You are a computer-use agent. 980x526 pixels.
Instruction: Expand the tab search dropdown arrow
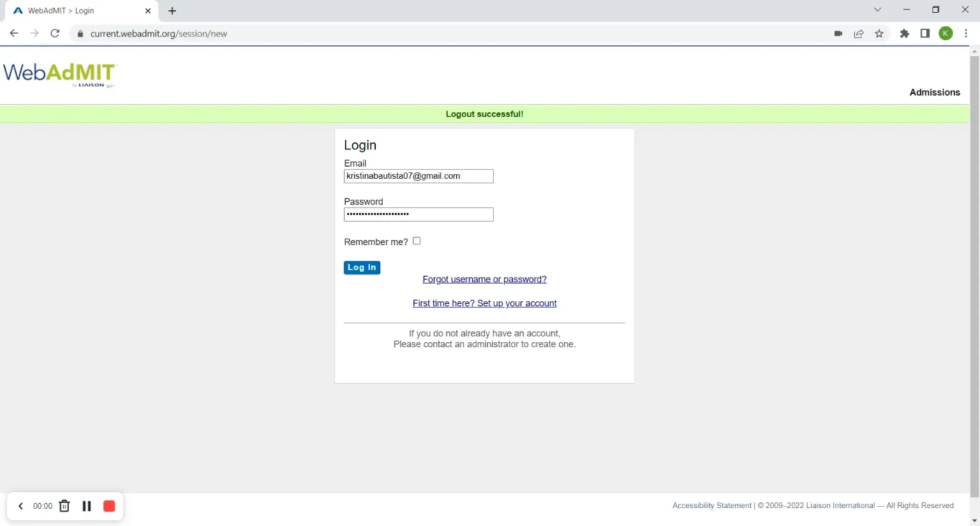pyautogui.click(x=877, y=10)
